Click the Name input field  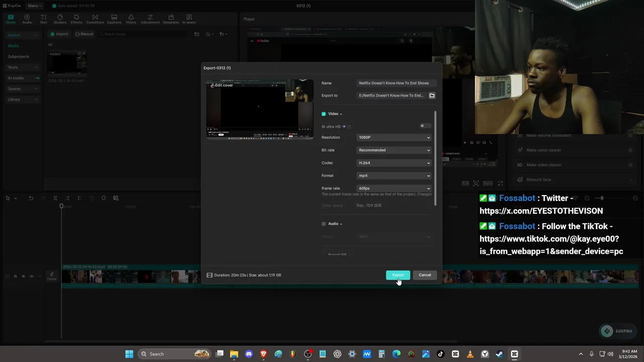click(x=395, y=83)
